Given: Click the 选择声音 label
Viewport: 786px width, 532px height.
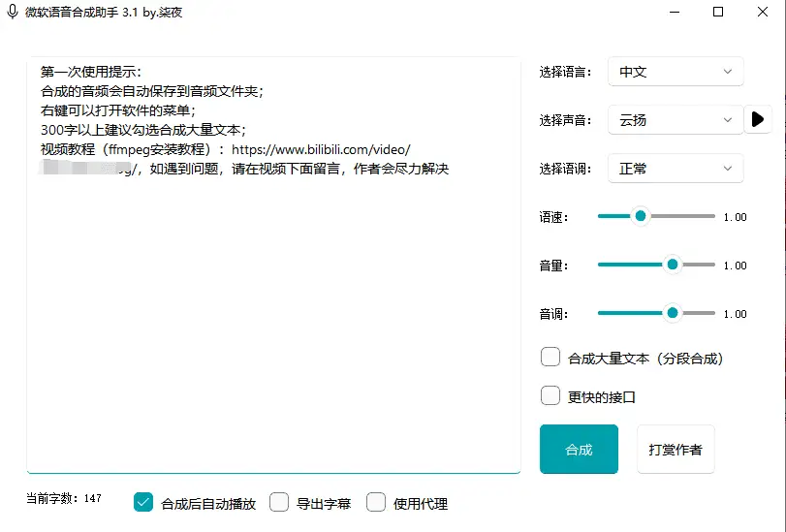Looking at the screenshot, I should [565, 120].
